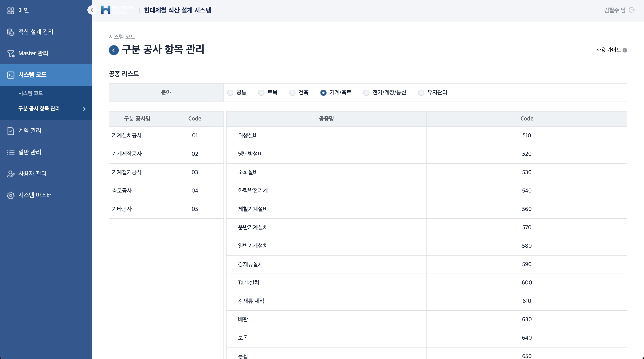644x359 pixels.
Task: Select the 공통 radio button
Action: point(230,93)
